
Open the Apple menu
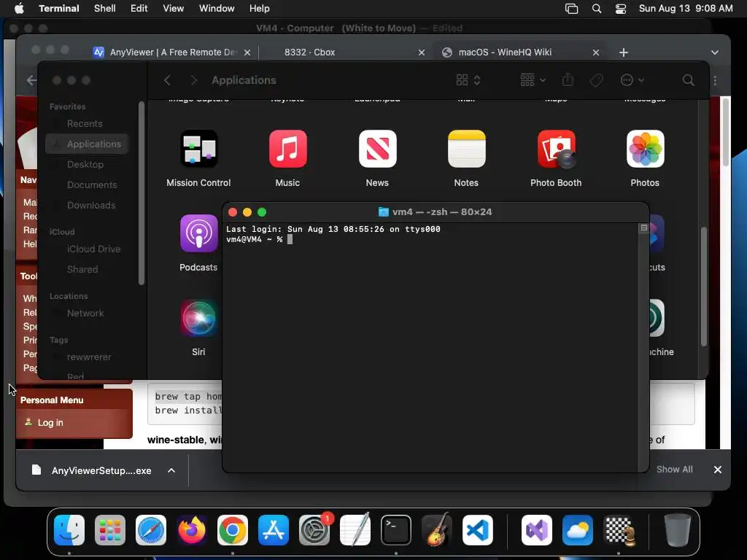click(19, 9)
